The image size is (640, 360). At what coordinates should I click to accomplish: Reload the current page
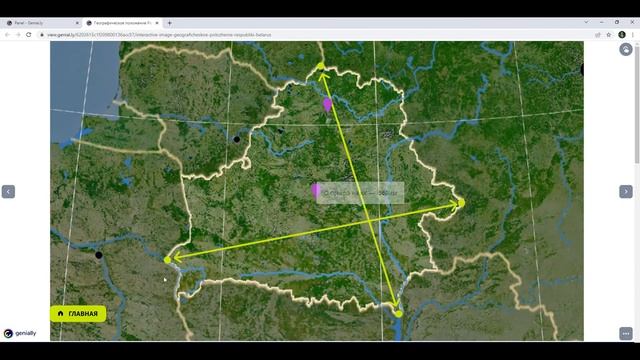coord(29,35)
